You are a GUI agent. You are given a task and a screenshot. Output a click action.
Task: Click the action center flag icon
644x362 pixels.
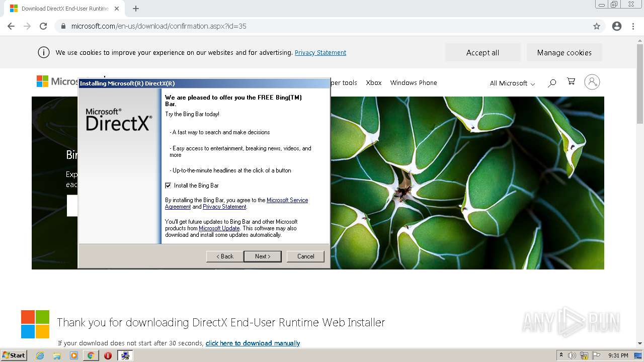[596, 355]
